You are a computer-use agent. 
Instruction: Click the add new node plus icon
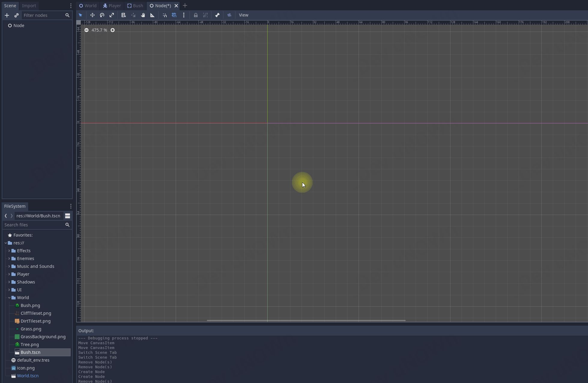(x=7, y=15)
